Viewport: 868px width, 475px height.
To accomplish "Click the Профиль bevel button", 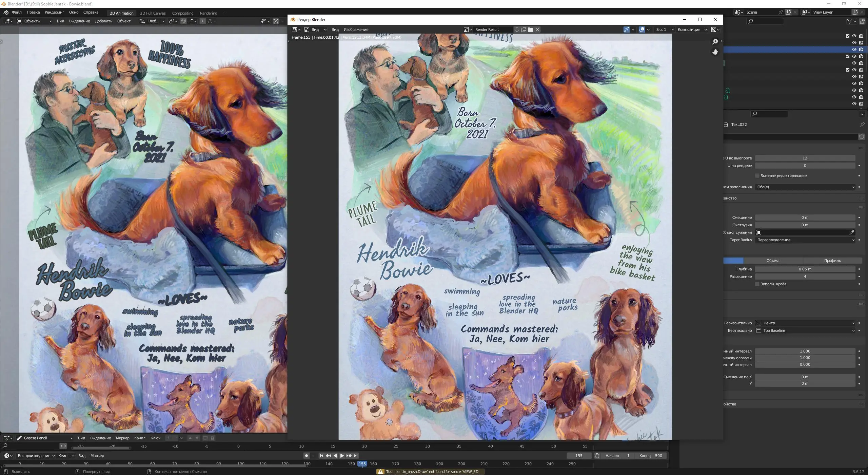I will click(832, 261).
